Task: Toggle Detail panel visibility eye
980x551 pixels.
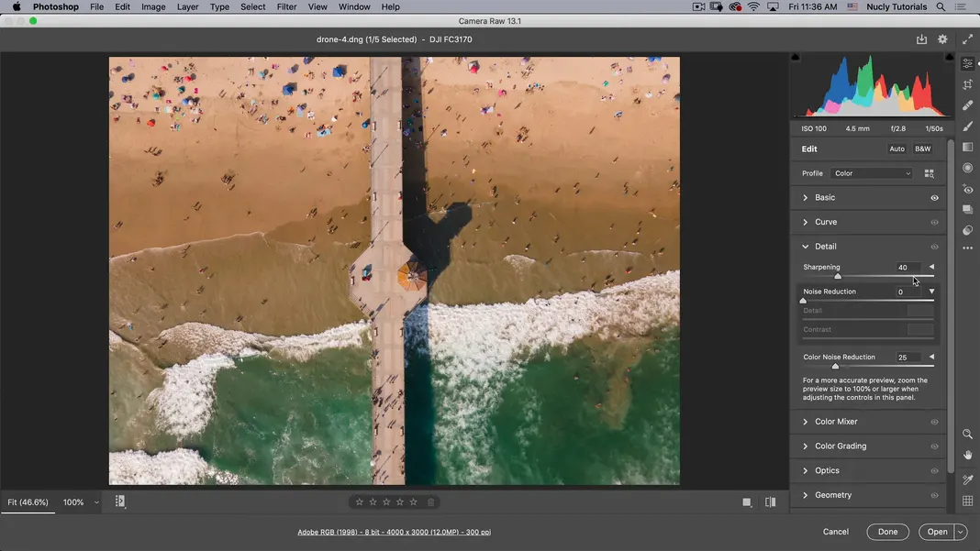Action: point(934,247)
